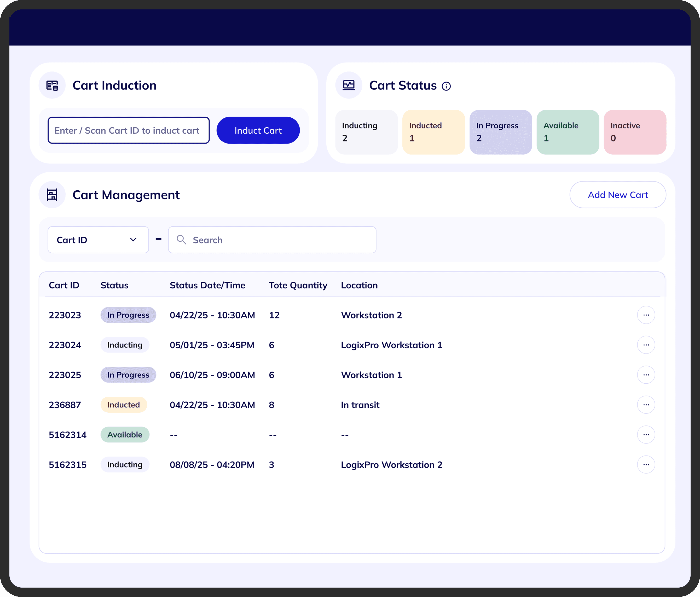Image resolution: width=700 pixels, height=597 pixels.
Task: Click the Cart Management shelf icon
Action: 52,195
